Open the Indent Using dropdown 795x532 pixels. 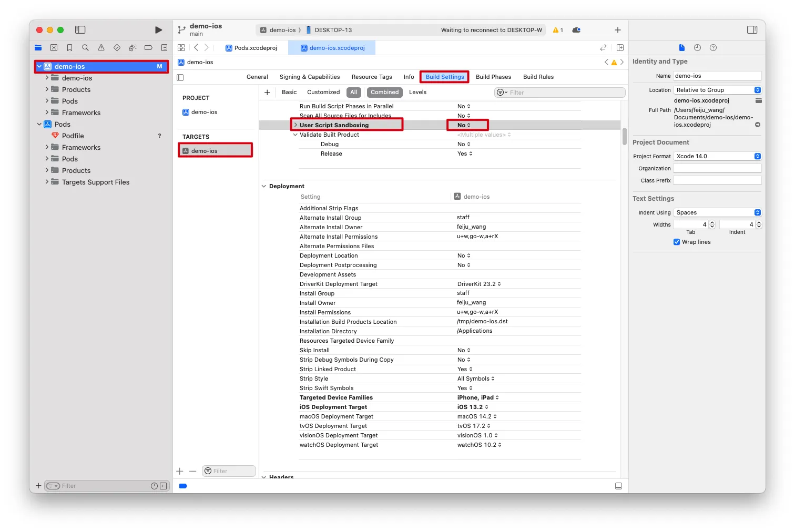(717, 212)
